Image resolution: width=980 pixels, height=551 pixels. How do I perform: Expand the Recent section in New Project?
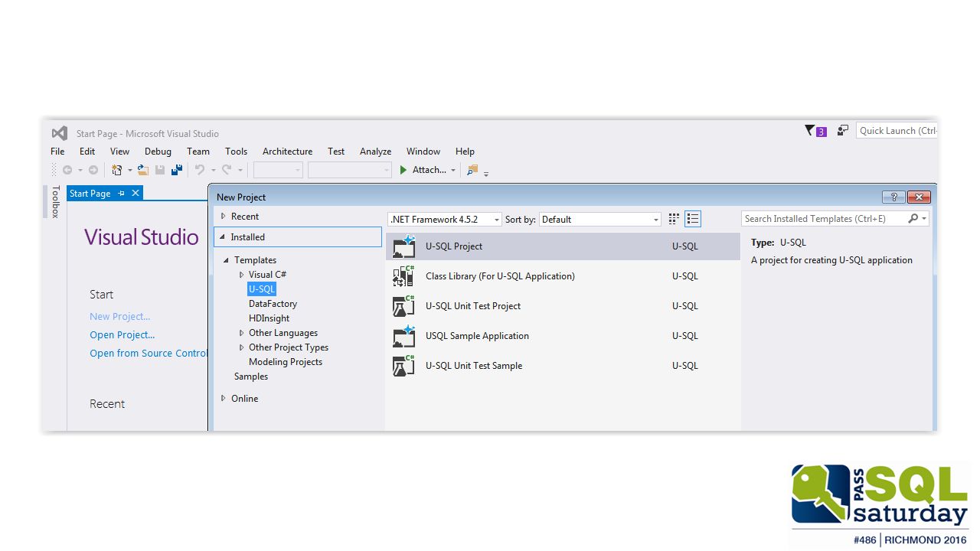(x=224, y=217)
